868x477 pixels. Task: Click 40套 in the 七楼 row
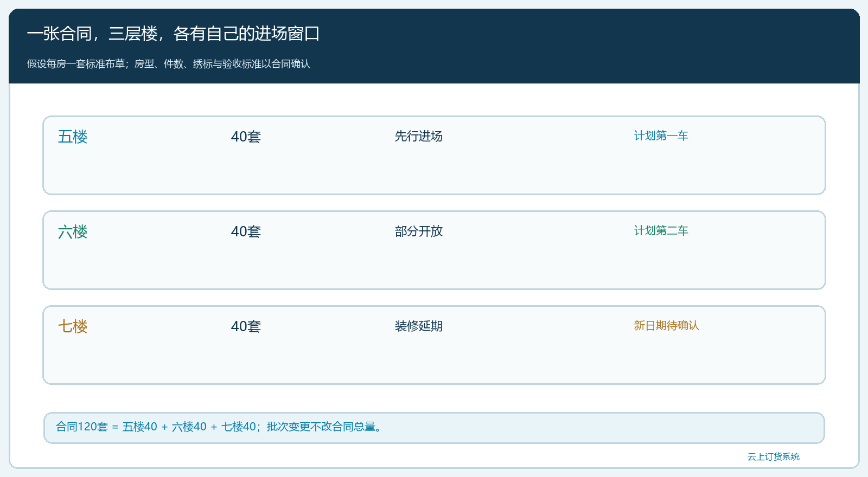pos(246,326)
